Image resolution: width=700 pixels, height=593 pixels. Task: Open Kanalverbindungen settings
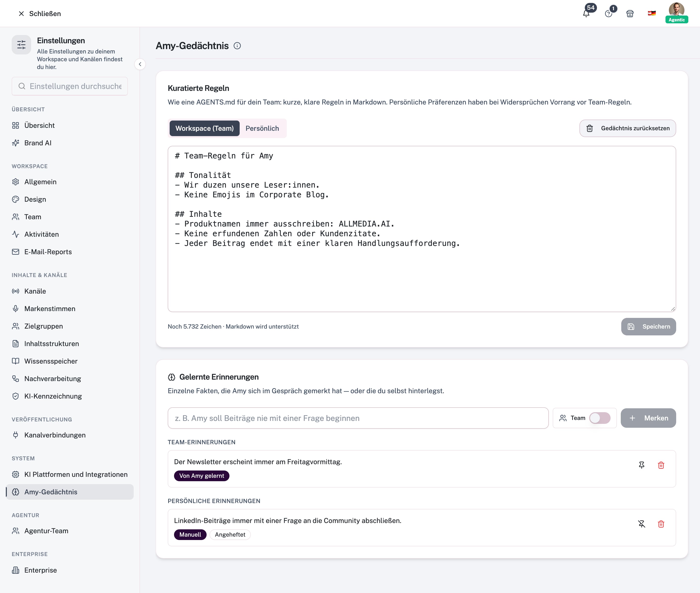tap(70, 435)
